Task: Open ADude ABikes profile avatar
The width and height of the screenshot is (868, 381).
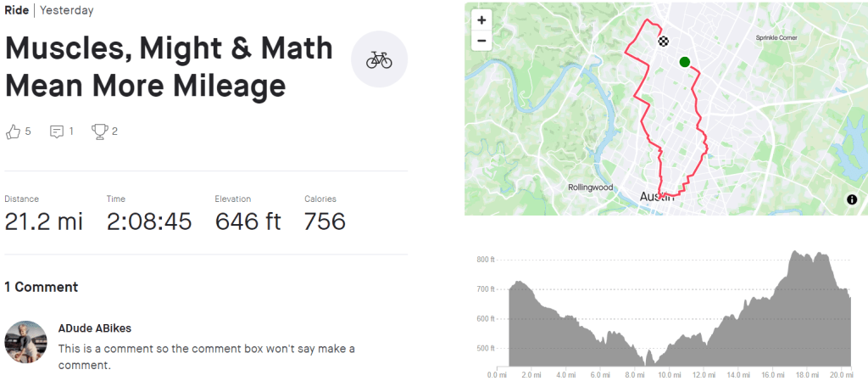Action: [25, 341]
